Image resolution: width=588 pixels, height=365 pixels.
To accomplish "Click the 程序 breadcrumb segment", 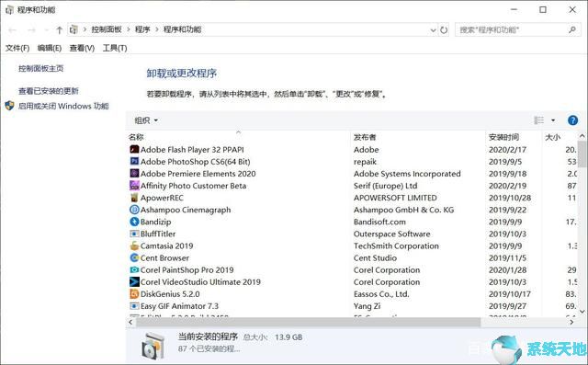I will pyautogui.click(x=142, y=29).
